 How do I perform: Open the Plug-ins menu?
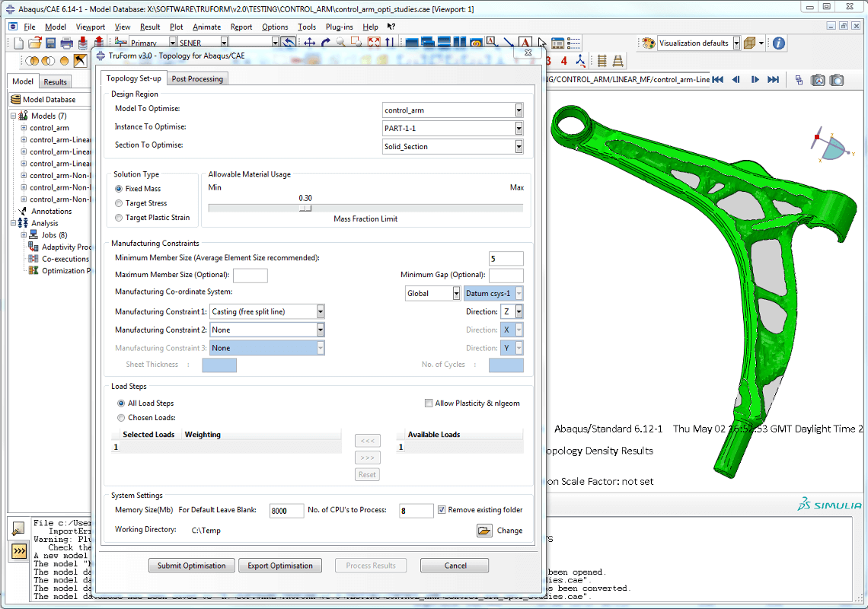click(339, 27)
